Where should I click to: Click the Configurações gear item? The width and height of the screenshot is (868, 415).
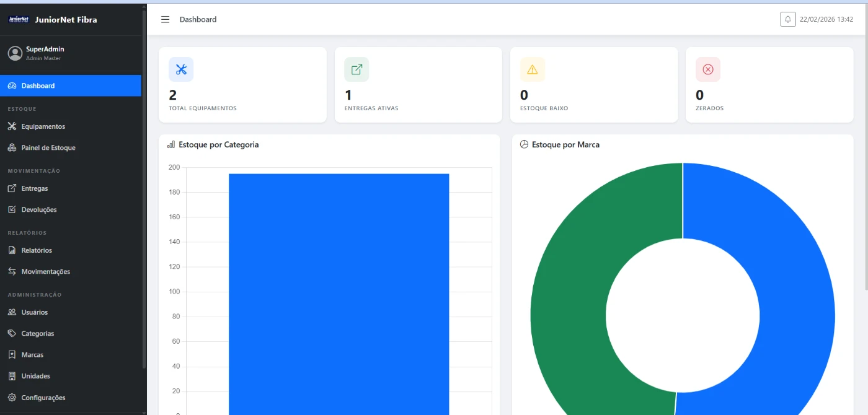(x=43, y=398)
